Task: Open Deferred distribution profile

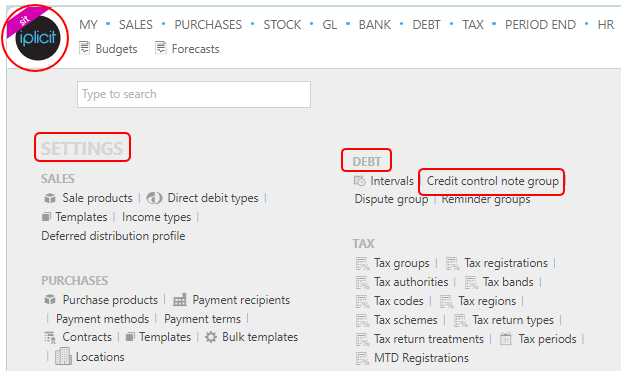Action: (x=113, y=236)
